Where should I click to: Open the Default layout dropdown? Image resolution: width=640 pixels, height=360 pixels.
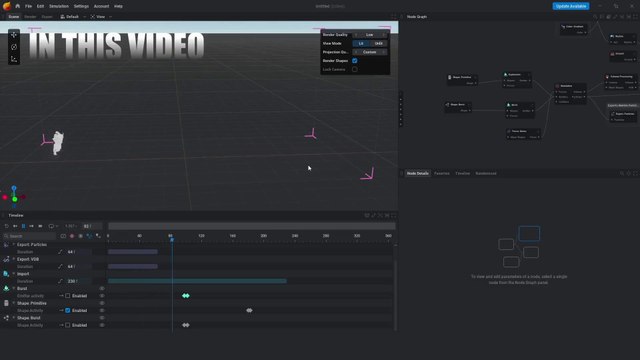(x=73, y=17)
